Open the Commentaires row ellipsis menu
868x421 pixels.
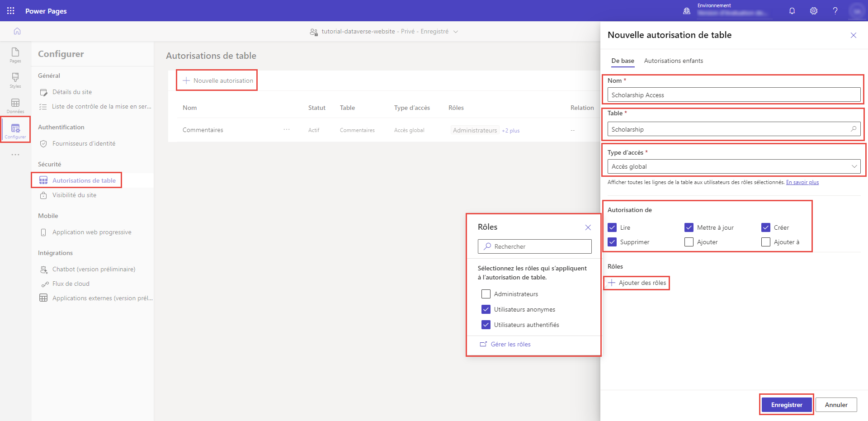[287, 129]
